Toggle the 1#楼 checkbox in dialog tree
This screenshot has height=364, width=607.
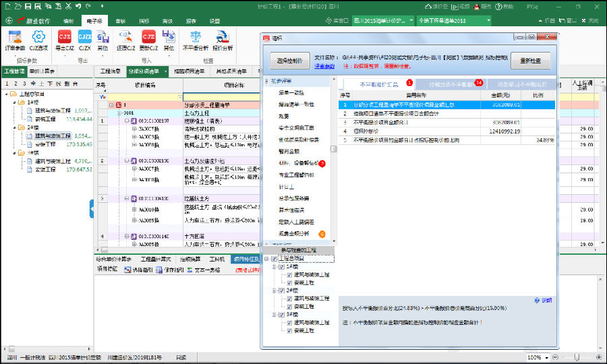[281, 267]
